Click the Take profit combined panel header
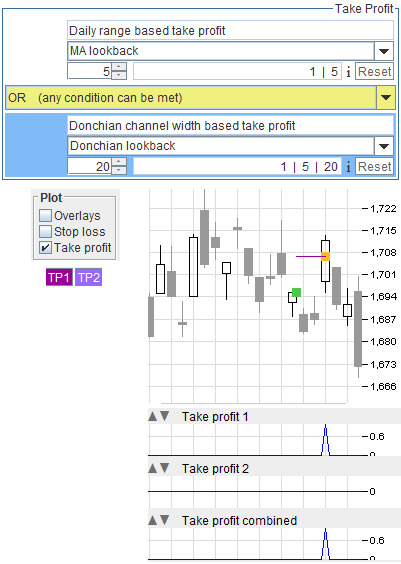The width and height of the screenshot is (401, 564). coord(274,520)
